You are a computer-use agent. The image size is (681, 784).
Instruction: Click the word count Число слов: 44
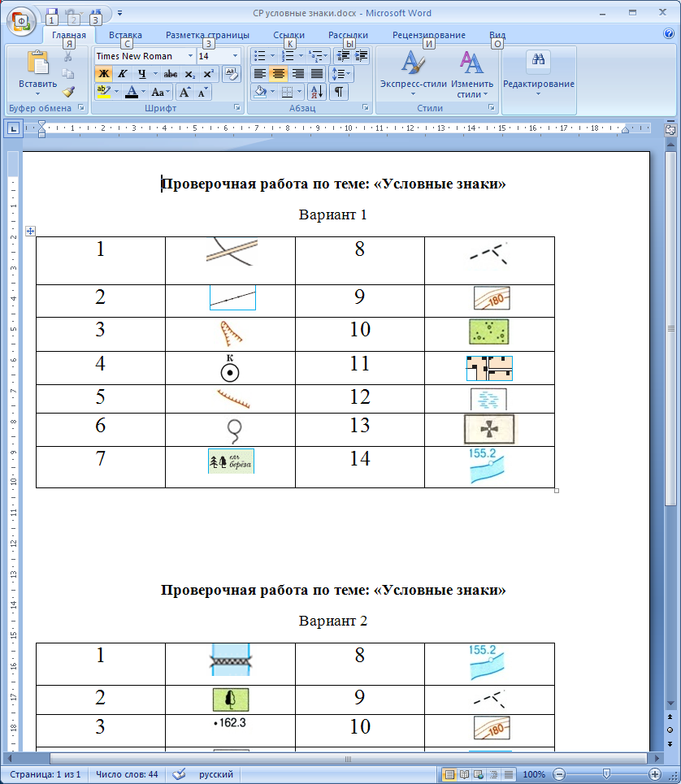(x=127, y=774)
